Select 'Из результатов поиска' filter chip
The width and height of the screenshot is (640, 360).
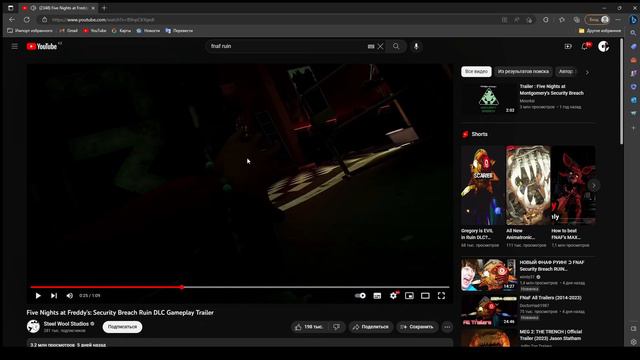(x=523, y=71)
